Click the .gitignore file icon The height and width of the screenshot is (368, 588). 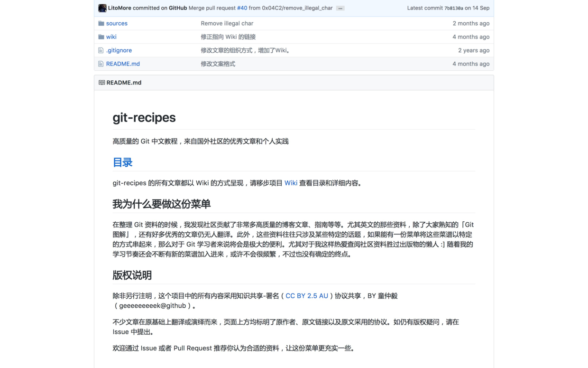point(101,50)
